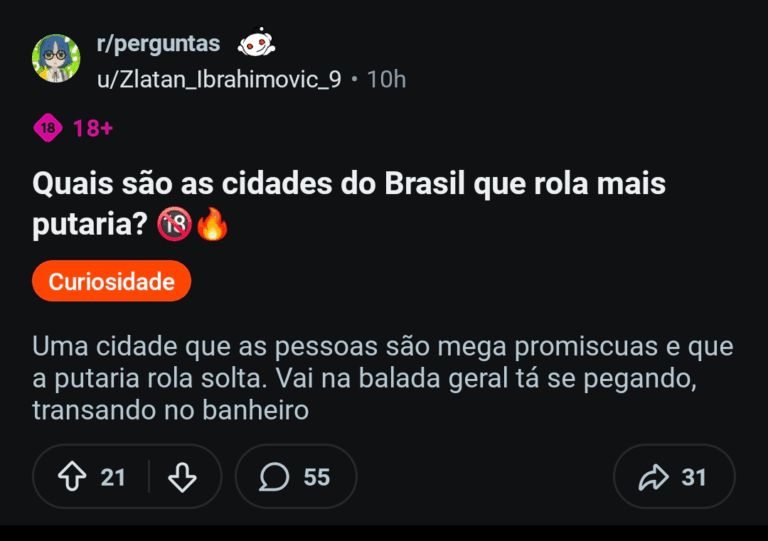Downvote the post with the down arrow
Screen dimensions: 768x541
(182, 477)
